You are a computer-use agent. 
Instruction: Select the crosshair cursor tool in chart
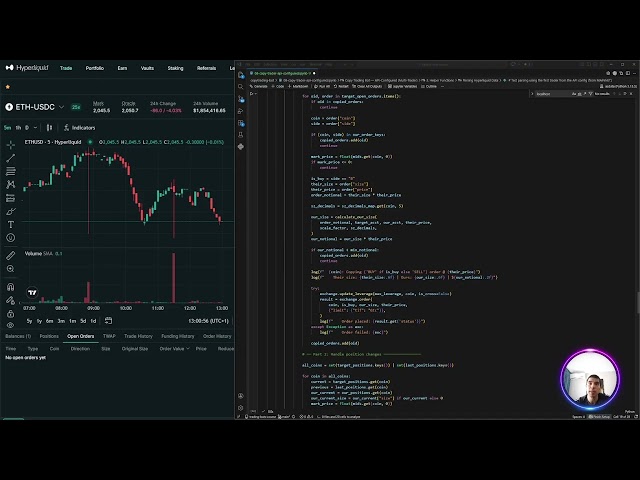11,145
